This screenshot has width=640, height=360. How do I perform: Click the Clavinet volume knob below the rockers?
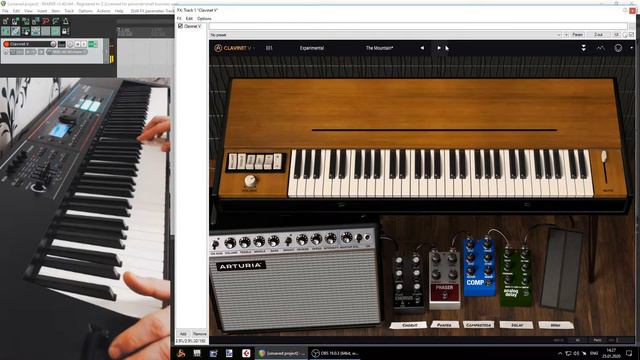(x=250, y=180)
